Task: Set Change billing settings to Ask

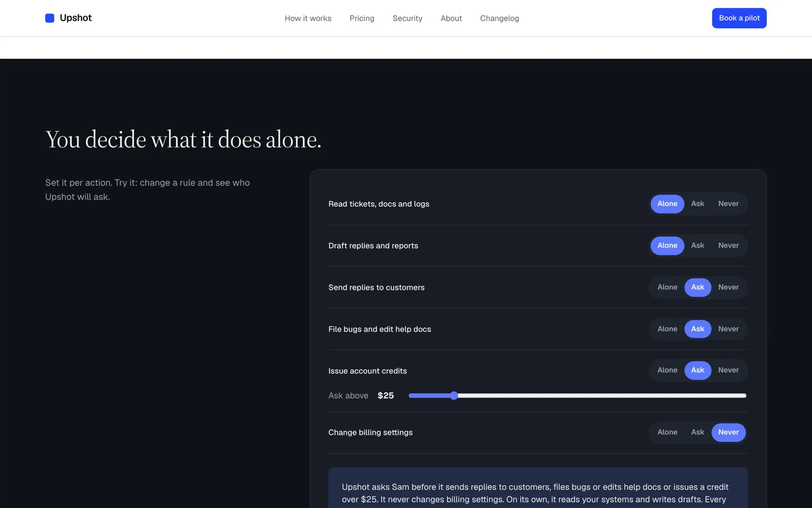Action: tap(698, 432)
